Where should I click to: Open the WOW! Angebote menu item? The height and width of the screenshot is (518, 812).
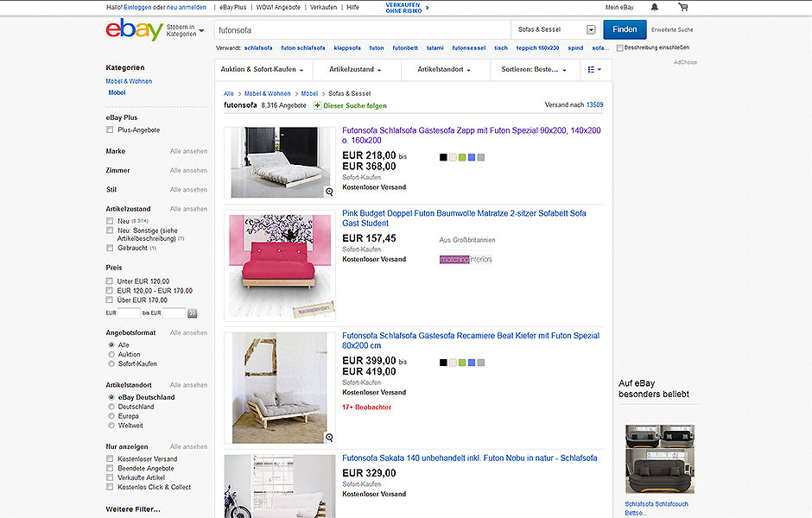(x=278, y=7)
